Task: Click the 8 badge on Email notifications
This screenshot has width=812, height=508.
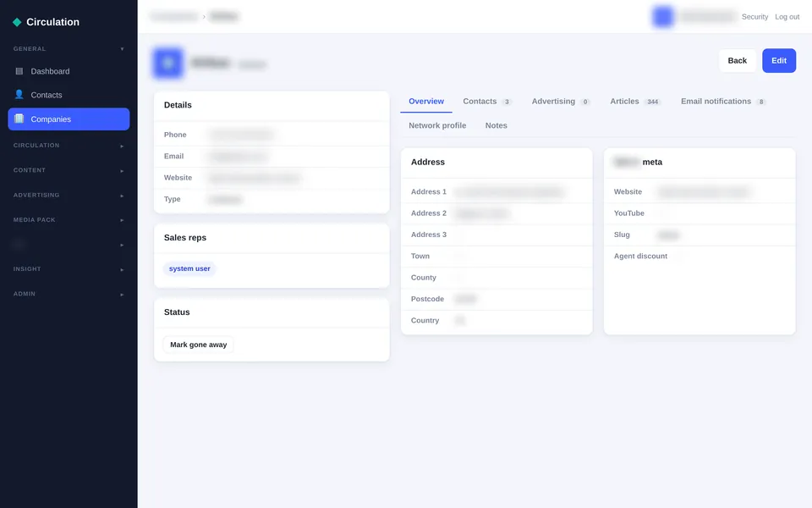Action: pos(760,102)
